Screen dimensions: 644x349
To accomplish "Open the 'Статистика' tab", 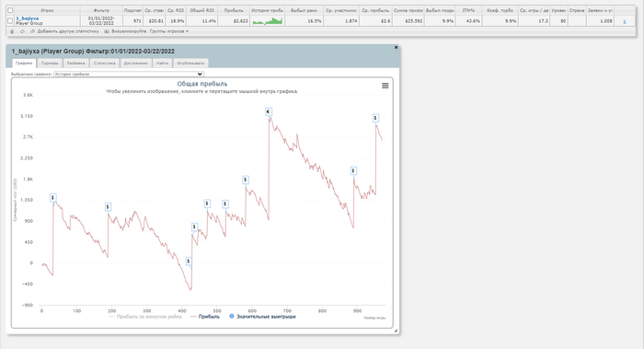I will [x=104, y=63].
